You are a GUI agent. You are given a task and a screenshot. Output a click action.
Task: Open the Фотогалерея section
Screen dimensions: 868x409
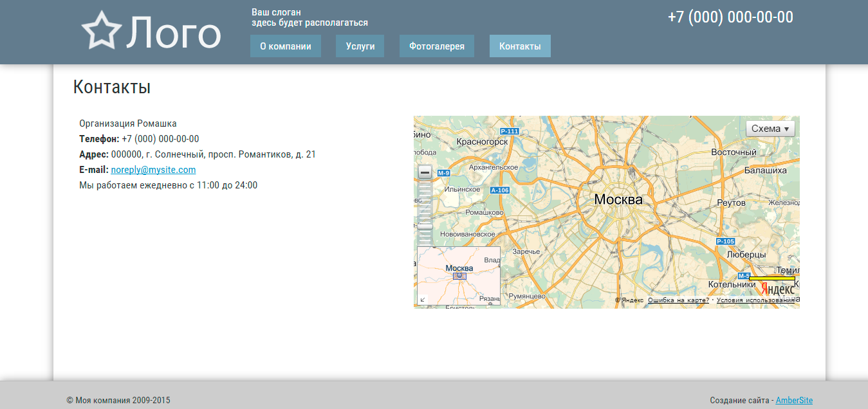(437, 46)
